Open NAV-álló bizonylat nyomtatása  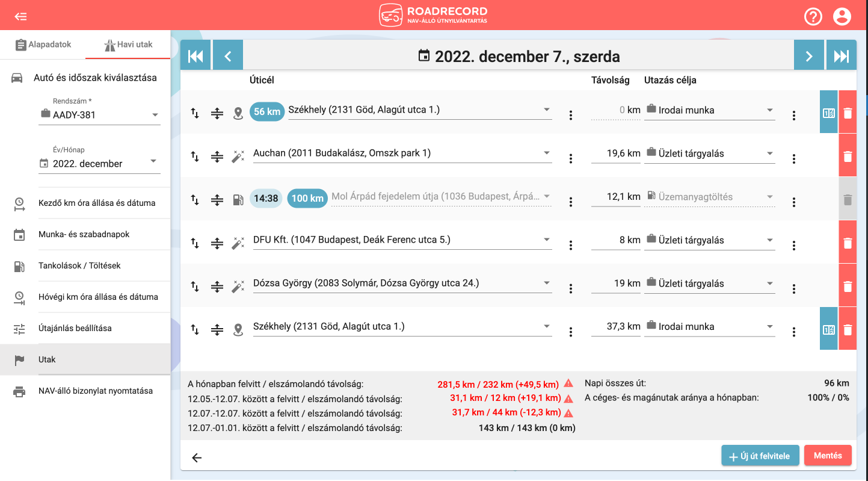[x=85, y=391]
